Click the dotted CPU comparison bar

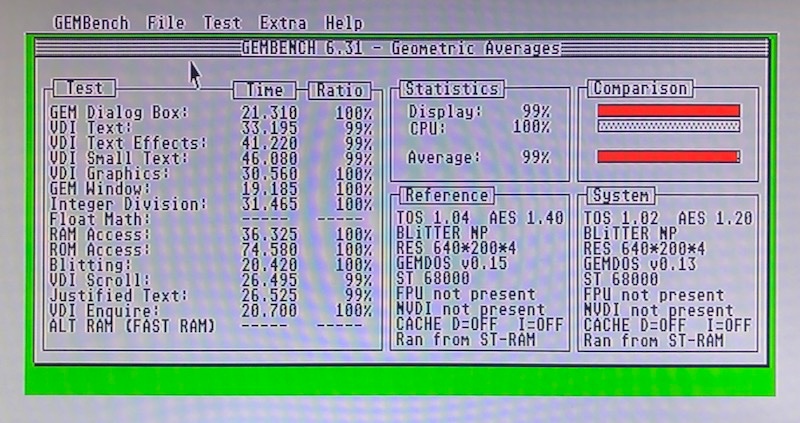pyautogui.click(x=669, y=126)
